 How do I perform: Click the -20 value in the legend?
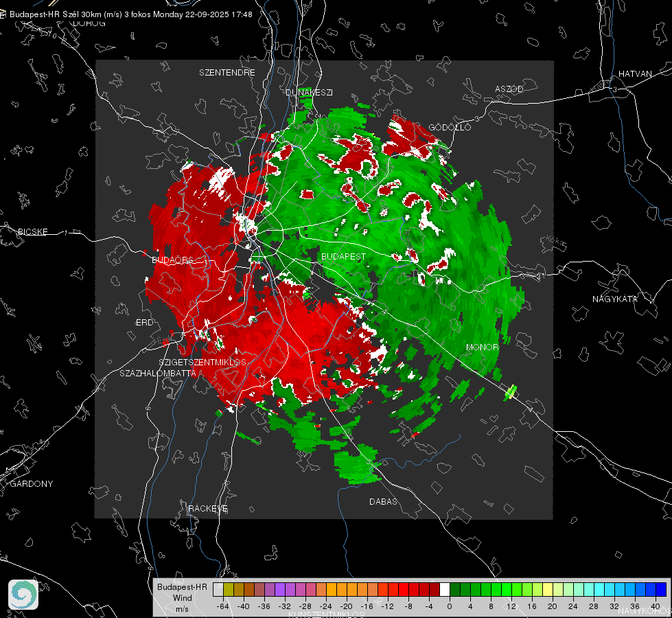point(346,606)
